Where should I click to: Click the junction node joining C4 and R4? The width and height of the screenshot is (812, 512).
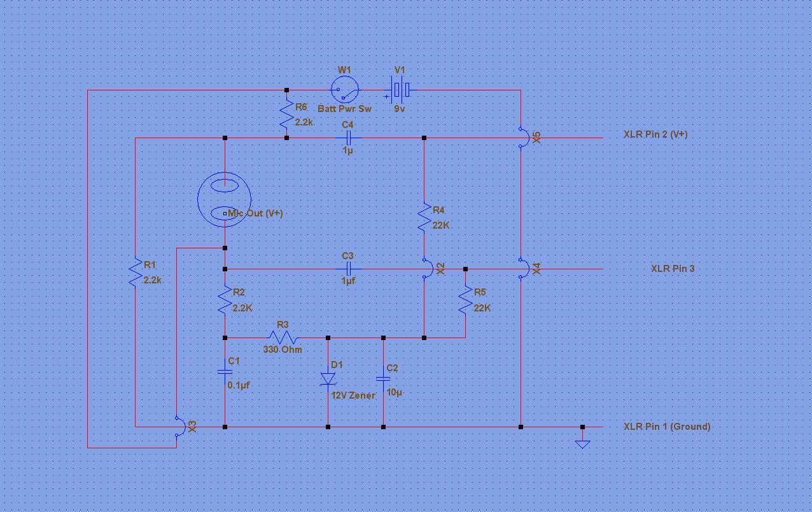(x=424, y=138)
